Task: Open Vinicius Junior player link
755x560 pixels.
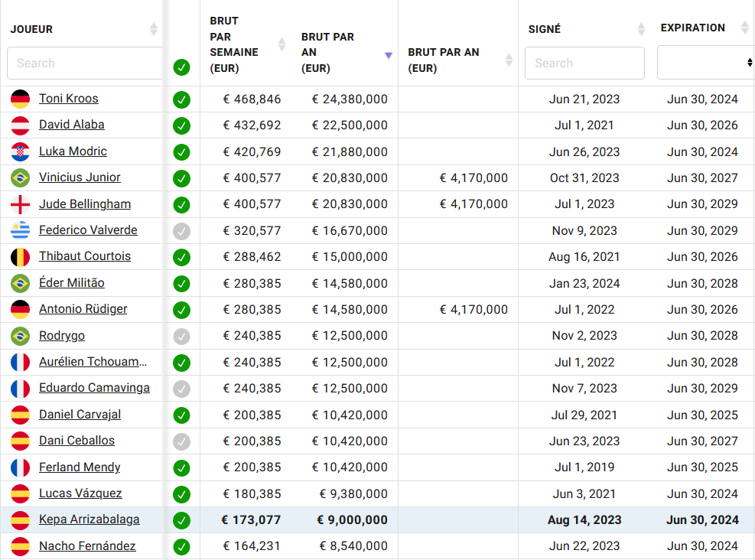Action: (80, 177)
